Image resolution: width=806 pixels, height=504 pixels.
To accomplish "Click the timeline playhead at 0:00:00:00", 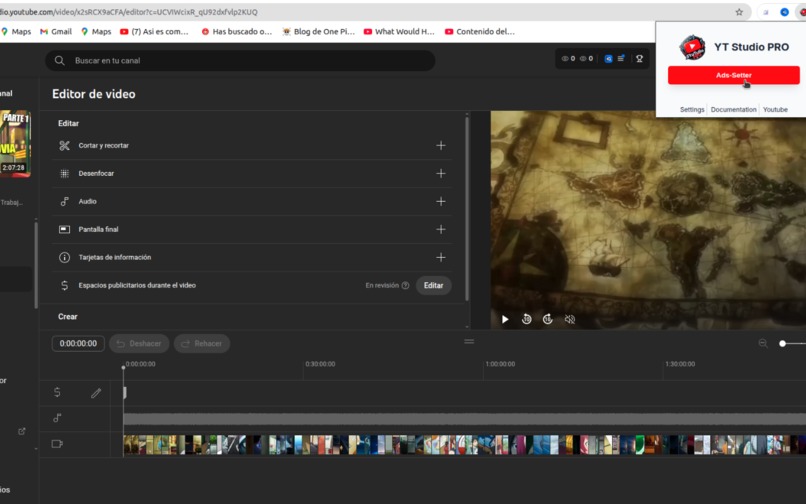I will coord(123,367).
